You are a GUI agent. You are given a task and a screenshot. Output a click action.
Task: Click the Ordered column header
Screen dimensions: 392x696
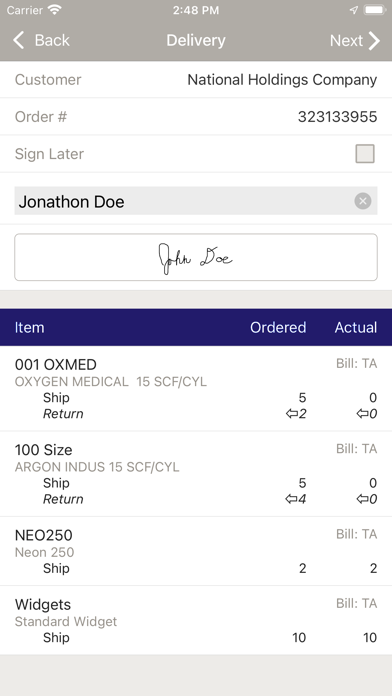click(x=278, y=328)
